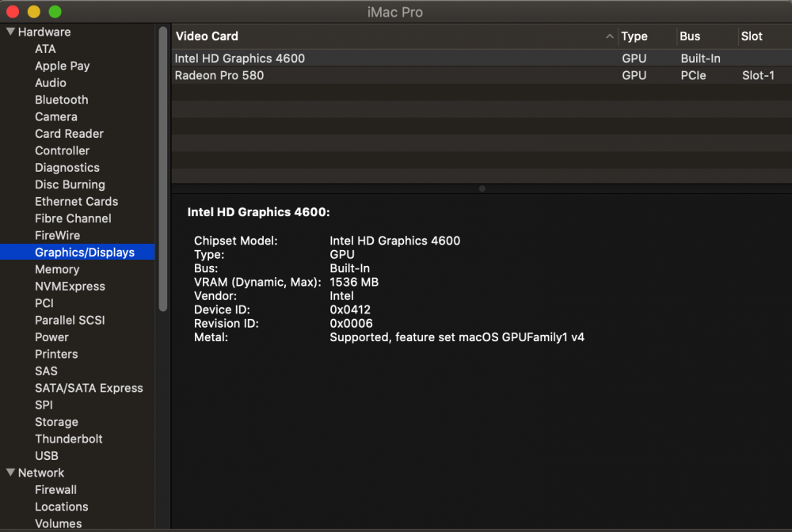Expand the Volumes entry under Network
Screen dimensions: 792x532
tap(58, 523)
